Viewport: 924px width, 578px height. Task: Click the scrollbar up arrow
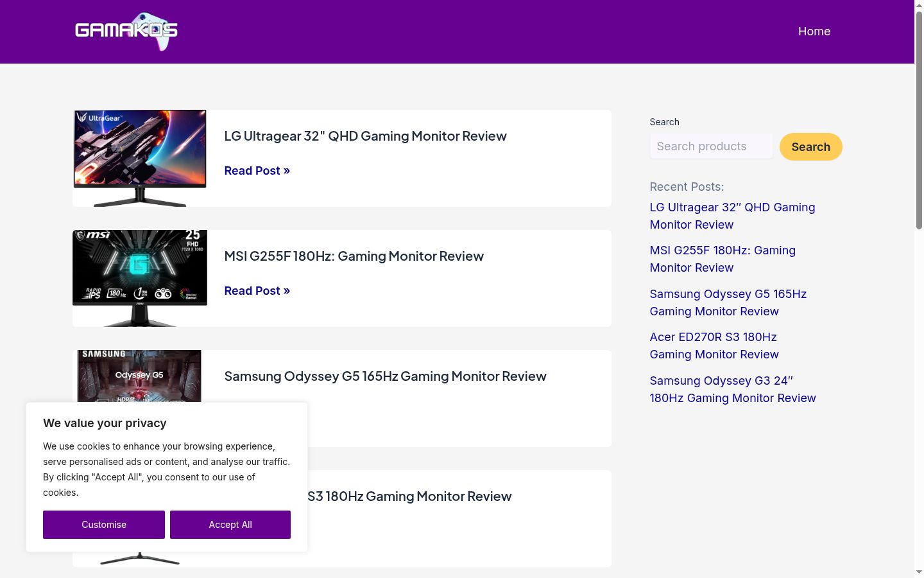(919, 5)
